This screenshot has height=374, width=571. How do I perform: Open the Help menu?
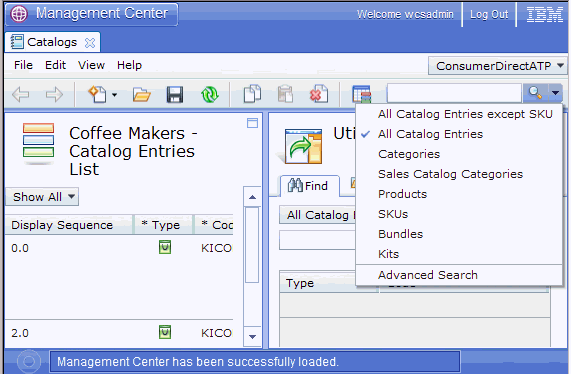click(129, 65)
